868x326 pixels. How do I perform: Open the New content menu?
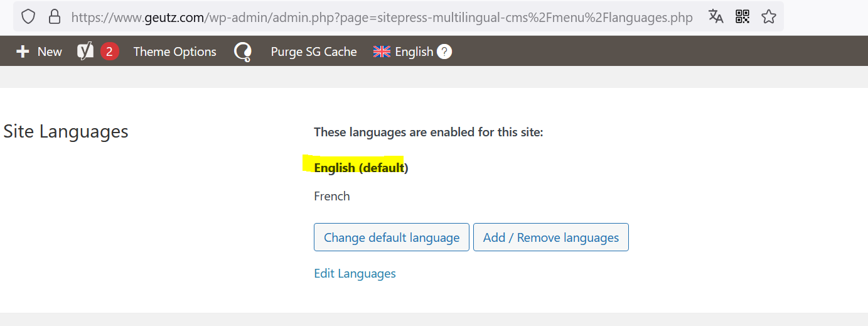pyautogui.click(x=39, y=52)
